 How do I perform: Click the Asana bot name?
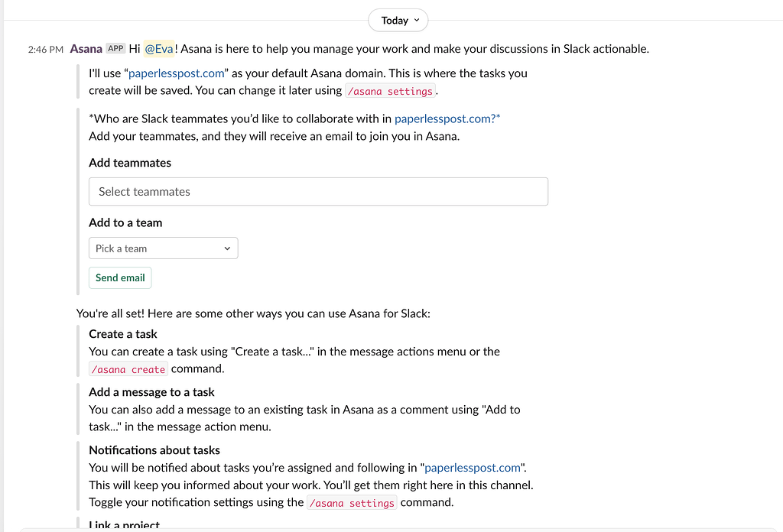click(86, 48)
